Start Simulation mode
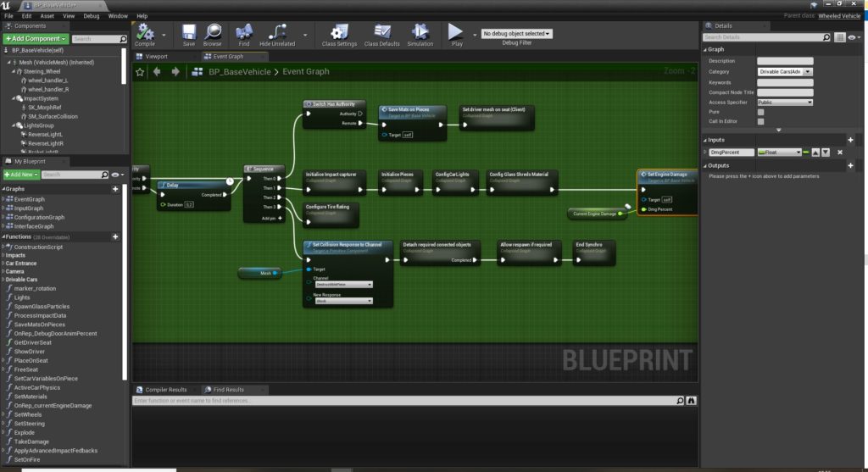Image resolution: width=868 pixels, height=472 pixels. tap(420, 35)
